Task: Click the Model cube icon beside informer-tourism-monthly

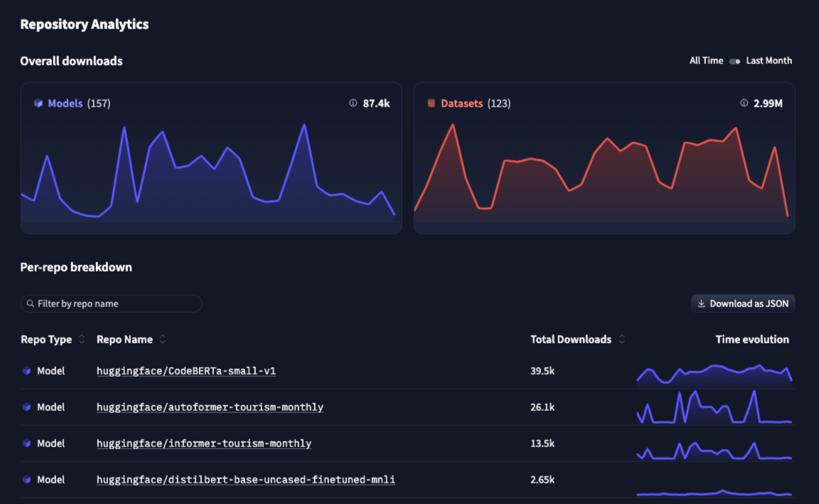Action: [26, 443]
